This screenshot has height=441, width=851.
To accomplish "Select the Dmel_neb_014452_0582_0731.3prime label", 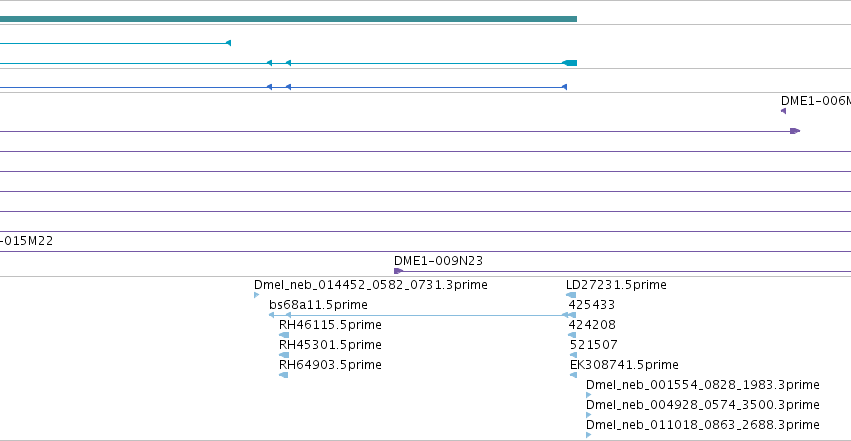I will click(x=371, y=285).
